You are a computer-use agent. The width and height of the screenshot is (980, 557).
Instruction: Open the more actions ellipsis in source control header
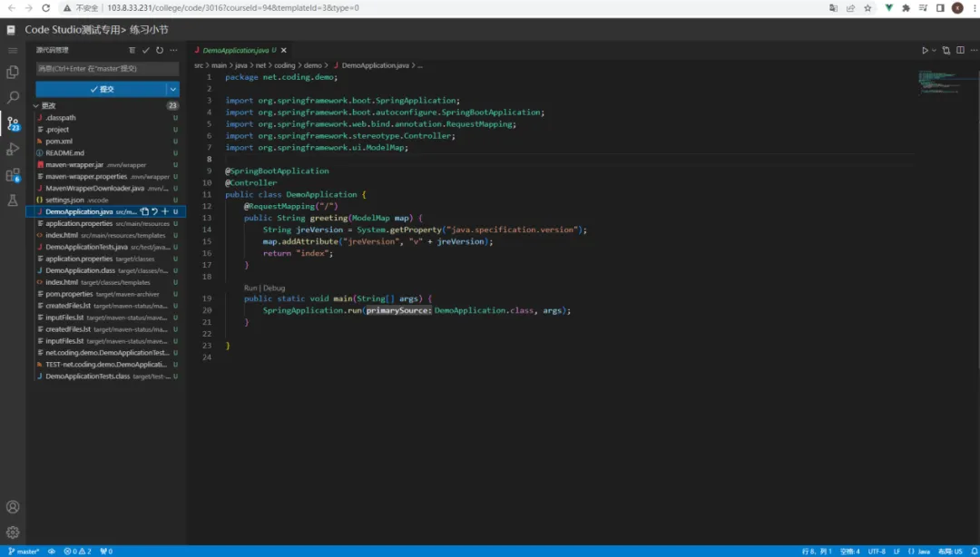pyautogui.click(x=173, y=50)
